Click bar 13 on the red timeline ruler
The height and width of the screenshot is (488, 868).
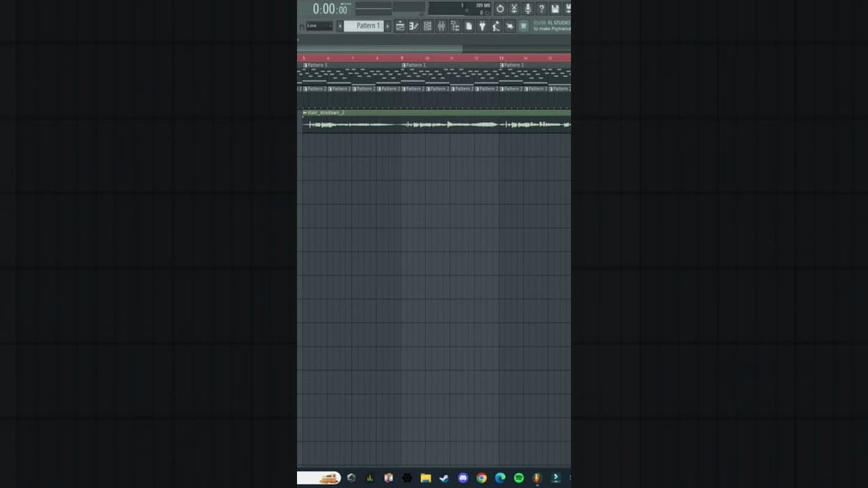click(x=500, y=58)
